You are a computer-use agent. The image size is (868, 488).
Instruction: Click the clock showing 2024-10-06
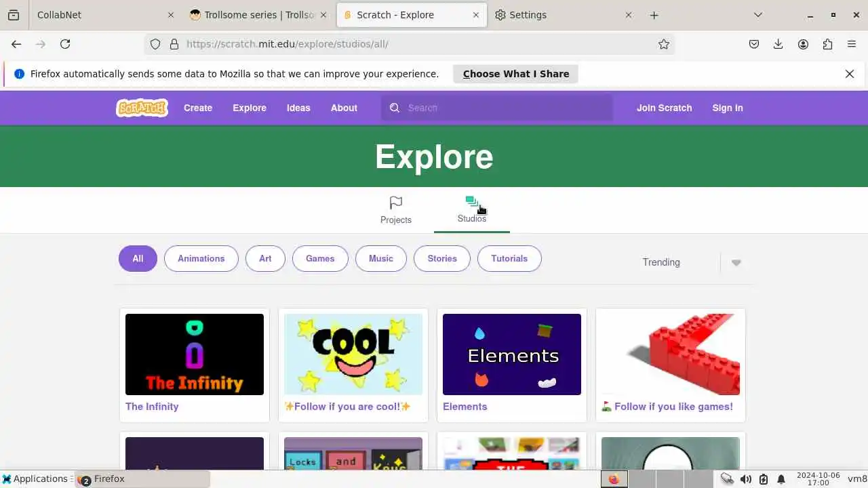coord(818,479)
